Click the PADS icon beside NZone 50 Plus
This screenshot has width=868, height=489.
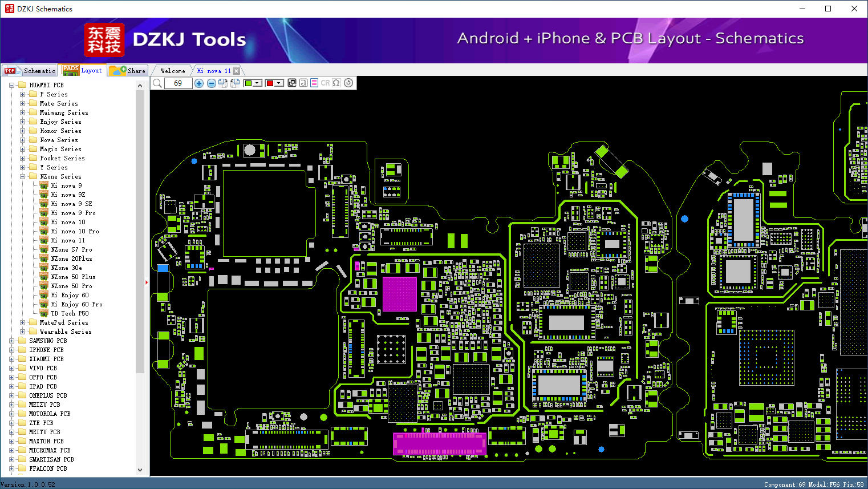tap(44, 277)
